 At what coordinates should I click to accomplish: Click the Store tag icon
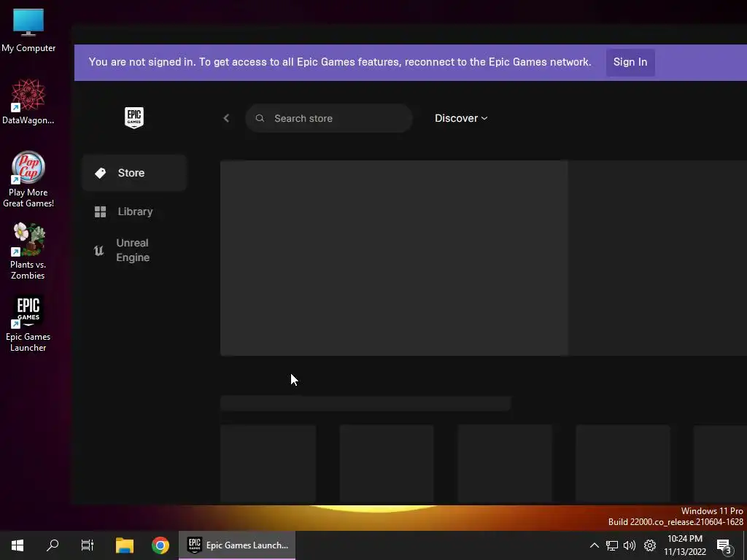point(100,173)
